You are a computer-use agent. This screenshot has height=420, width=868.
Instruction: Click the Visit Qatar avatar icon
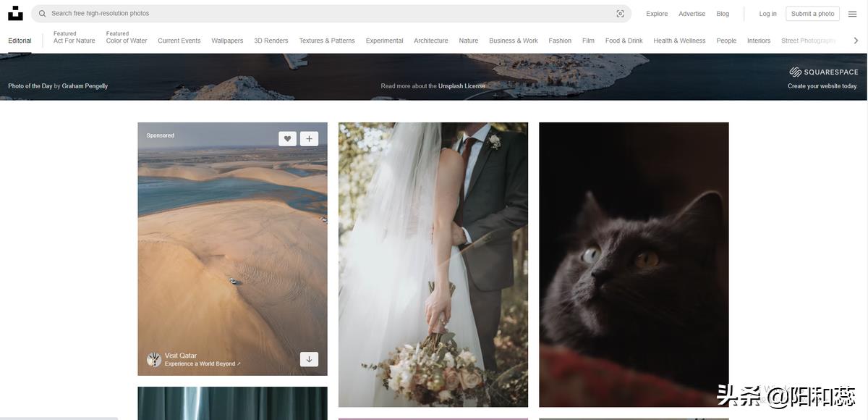pos(153,360)
